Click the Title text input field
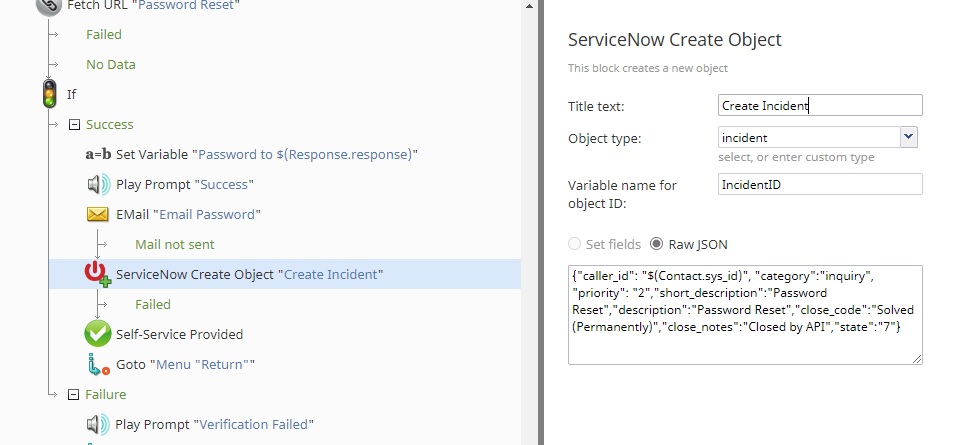 820,105
